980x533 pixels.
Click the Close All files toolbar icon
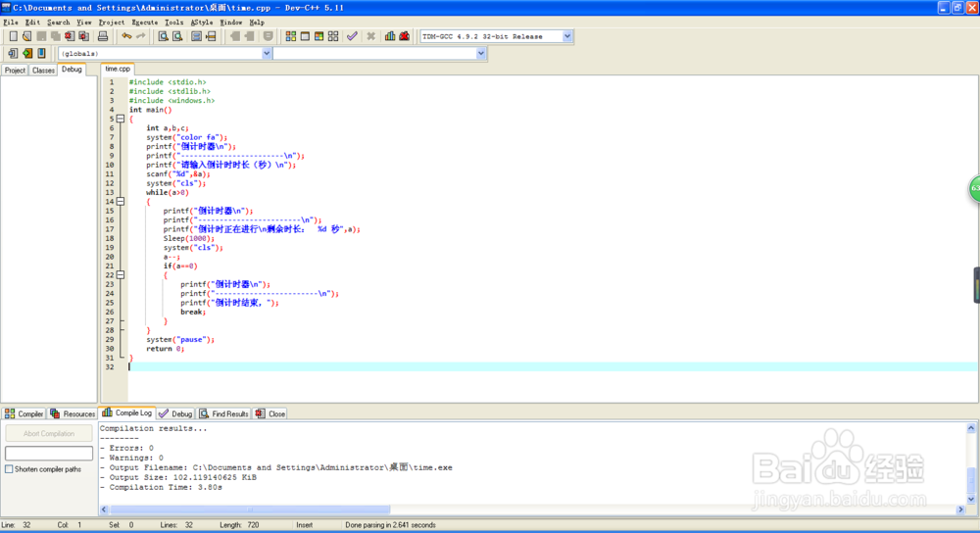pyautogui.click(x=83, y=36)
